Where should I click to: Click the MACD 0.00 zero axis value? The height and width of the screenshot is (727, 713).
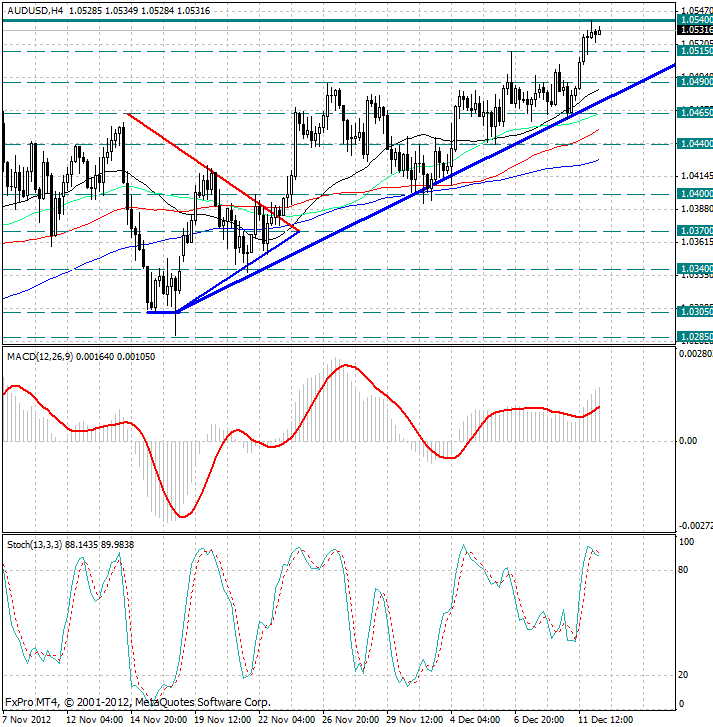688,440
